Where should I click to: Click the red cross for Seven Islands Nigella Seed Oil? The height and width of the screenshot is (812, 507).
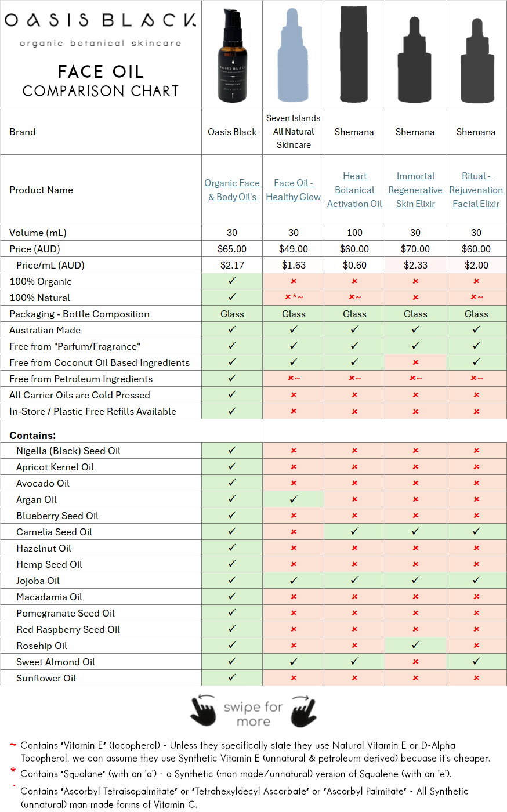[x=293, y=450]
